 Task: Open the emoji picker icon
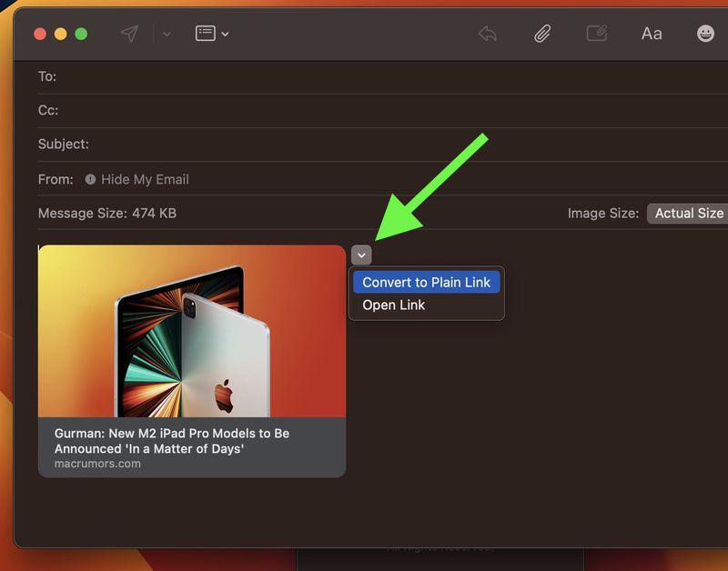pyautogui.click(x=704, y=34)
